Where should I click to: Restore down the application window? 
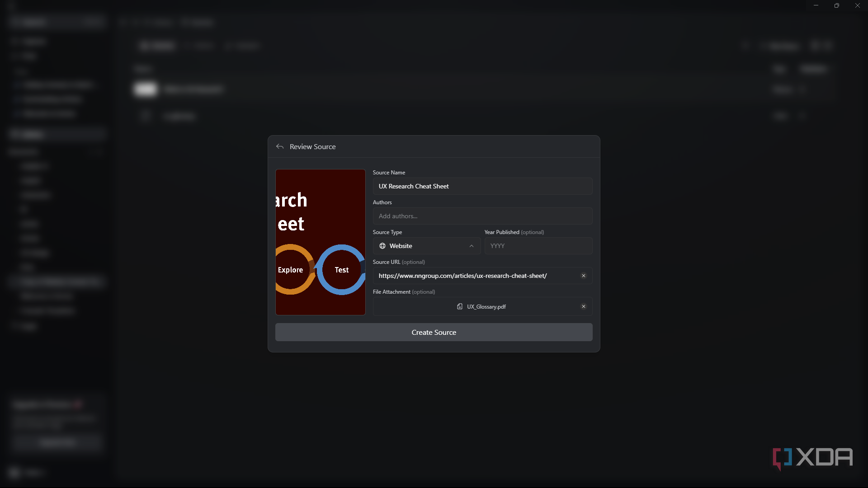coord(836,5)
